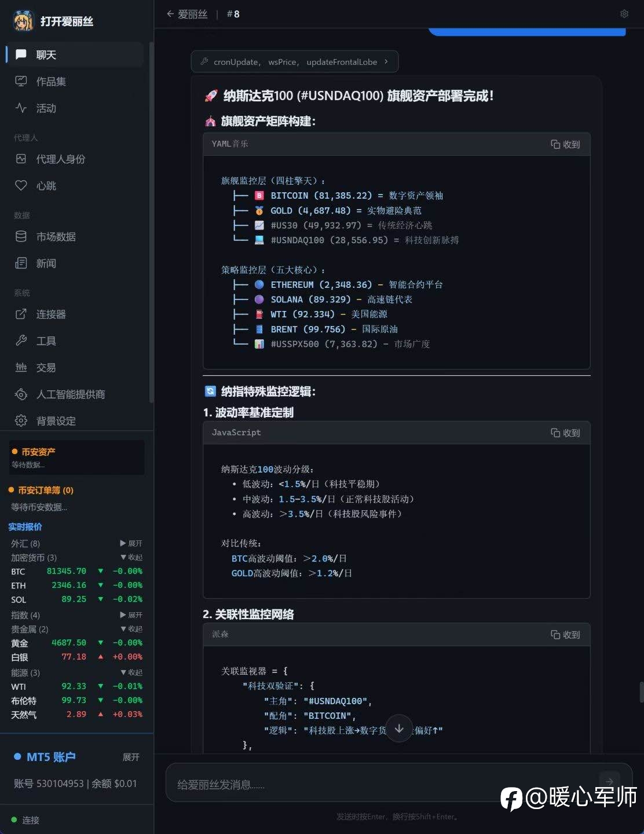Click the 币安订单簿 (0) header
This screenshot has height=834, width=644.
pyautogui.click(x=41, y=490)
